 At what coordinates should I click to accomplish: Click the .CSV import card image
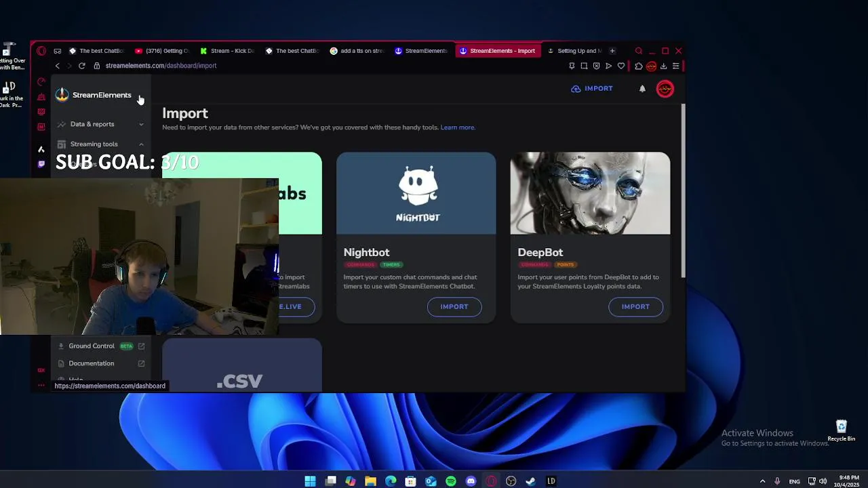pos(242,365)
